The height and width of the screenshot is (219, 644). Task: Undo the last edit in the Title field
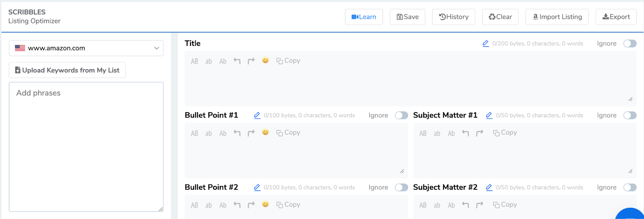click(237, 61)
